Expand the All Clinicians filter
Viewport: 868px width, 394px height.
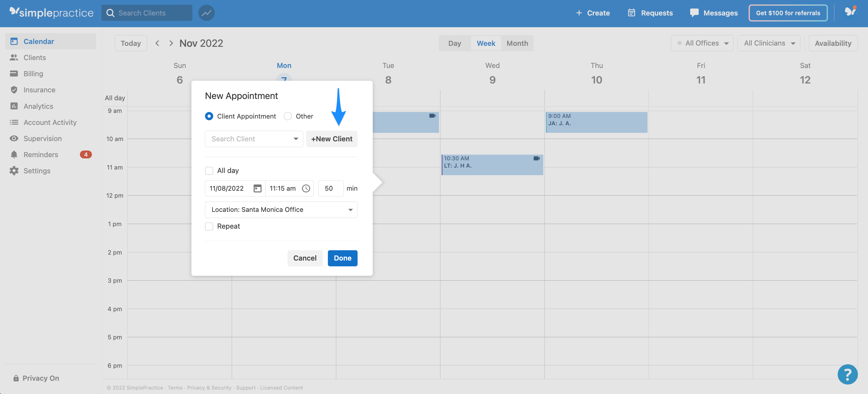(768, 43)
